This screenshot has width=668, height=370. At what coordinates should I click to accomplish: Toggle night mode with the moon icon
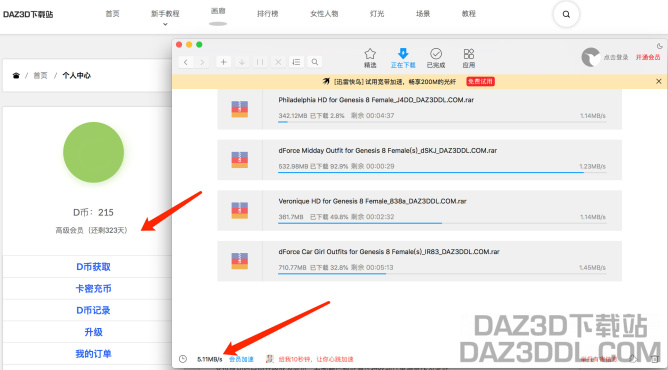pos(659,46)
